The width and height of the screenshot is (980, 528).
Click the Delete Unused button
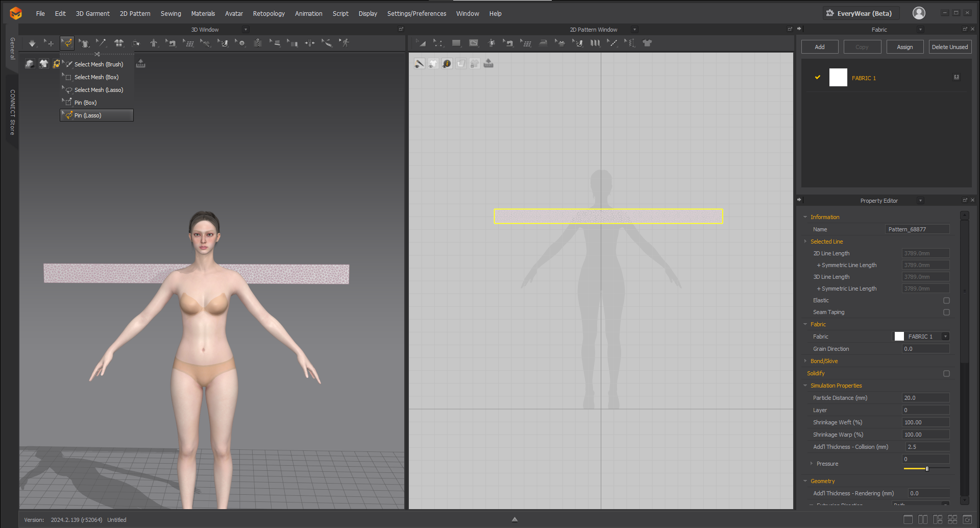[950, 47]
